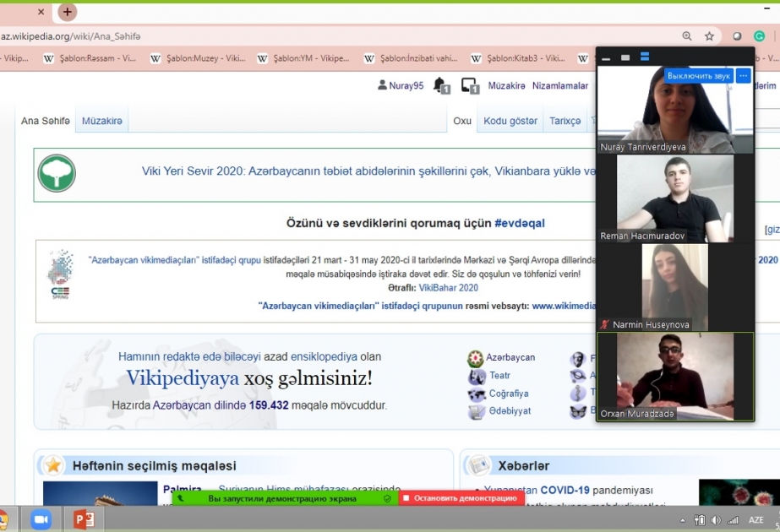Open the VikiBahar 2020 link

tap(448, 288)
